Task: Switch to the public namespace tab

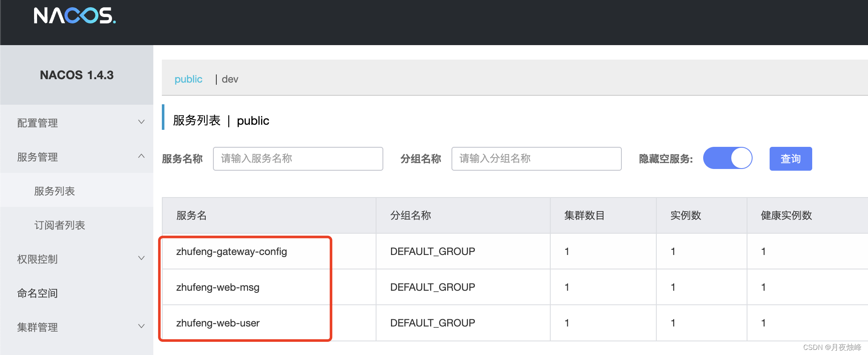Action: click(x=188, y=79)
